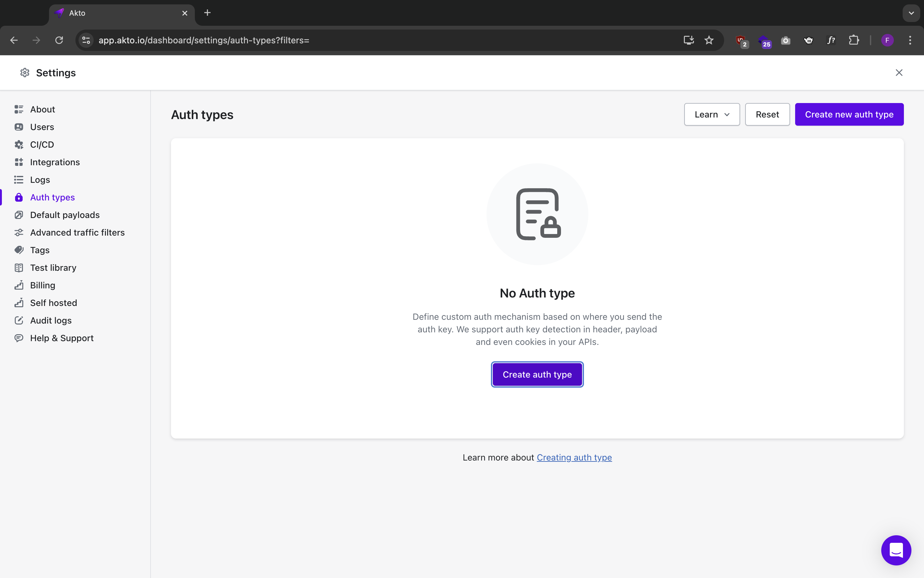This screenshot has height=578, width=924.
Task: Click the Audit logs pencil icon
Action: [19, 320]
